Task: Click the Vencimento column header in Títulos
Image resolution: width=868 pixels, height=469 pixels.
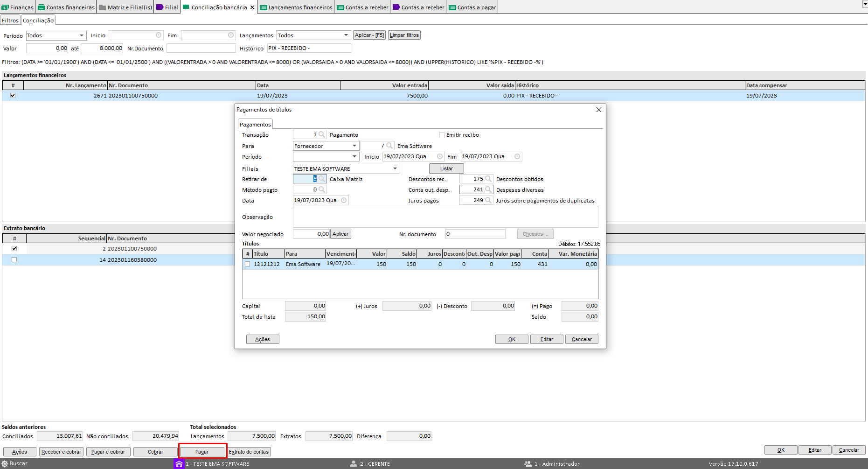Action: (x=341, y=254)
